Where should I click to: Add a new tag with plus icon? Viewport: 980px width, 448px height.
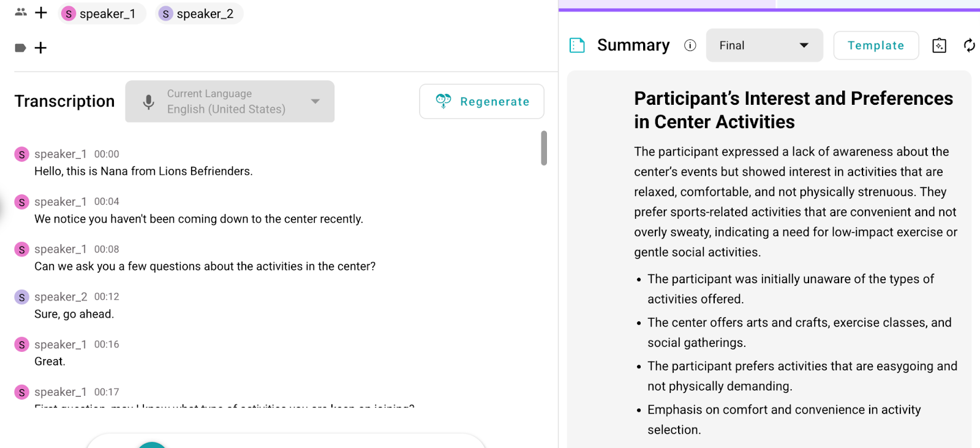(x=40, y=48)
